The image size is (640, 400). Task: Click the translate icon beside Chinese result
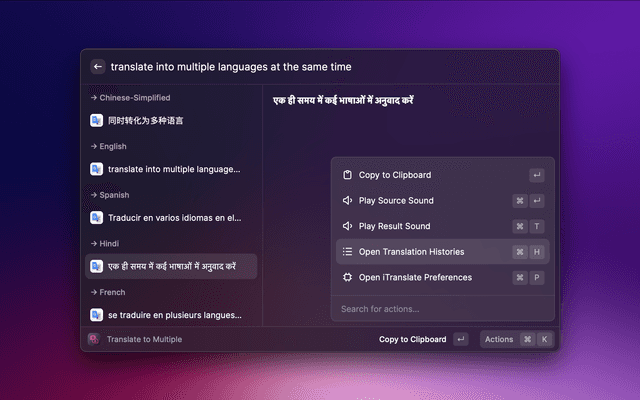97,120
